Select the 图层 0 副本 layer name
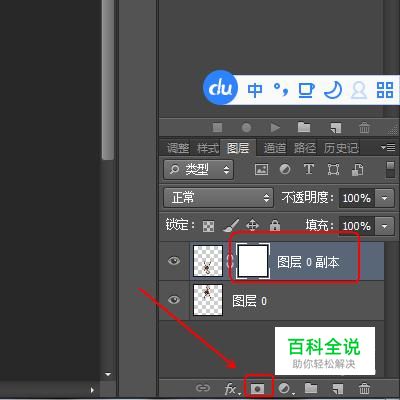 pyautogui.click(x=308, y=262)
